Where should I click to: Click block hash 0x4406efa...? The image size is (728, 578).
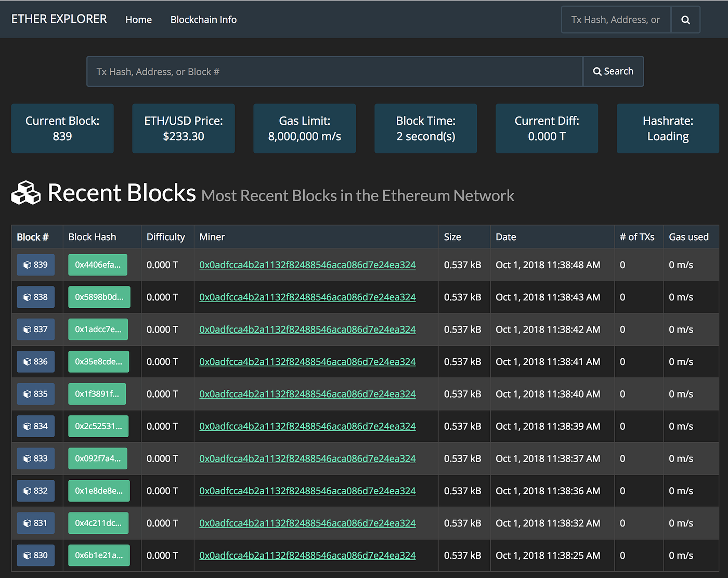pyautogui.click(x=98, y=265)
